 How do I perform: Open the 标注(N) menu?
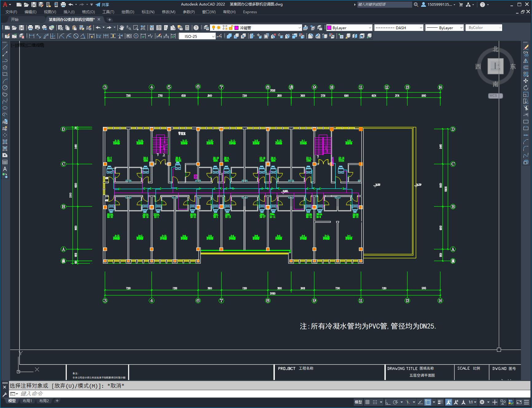148,12
